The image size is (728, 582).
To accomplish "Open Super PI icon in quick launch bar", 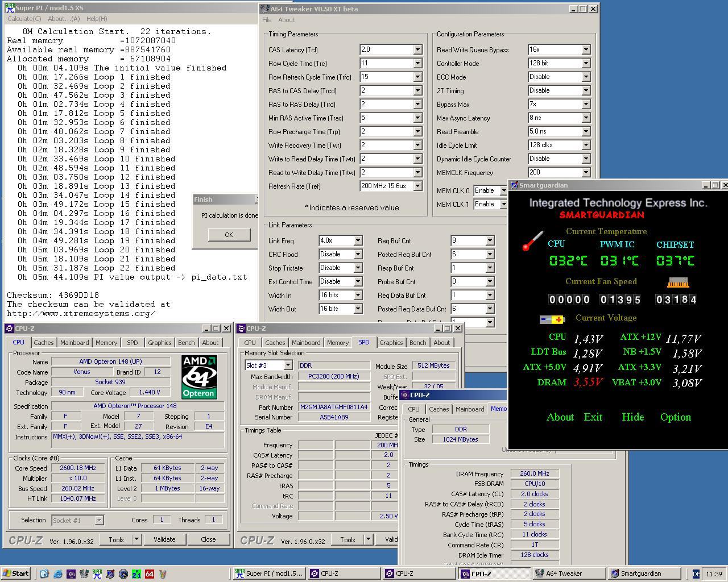I will (97, 573).
